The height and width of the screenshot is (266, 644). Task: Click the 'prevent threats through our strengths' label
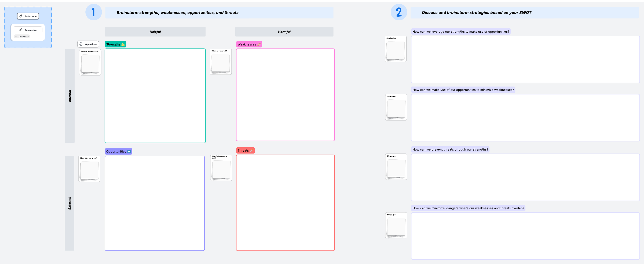450,149
